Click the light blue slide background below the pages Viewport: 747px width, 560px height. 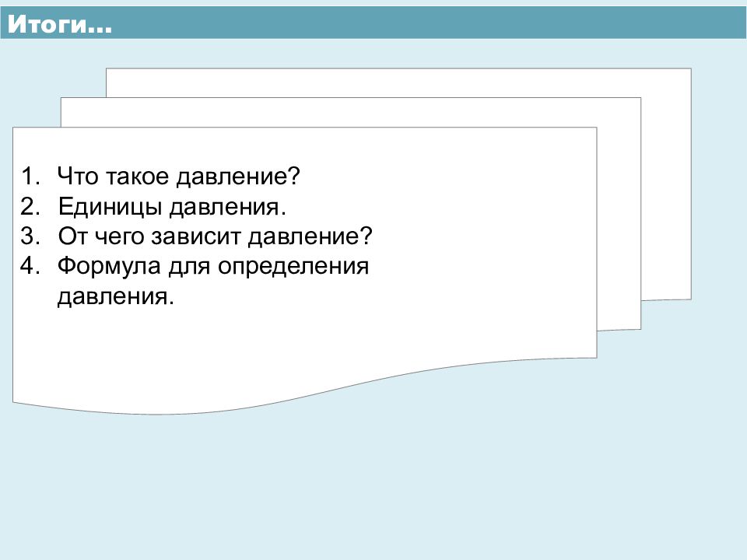click(373, 482)
